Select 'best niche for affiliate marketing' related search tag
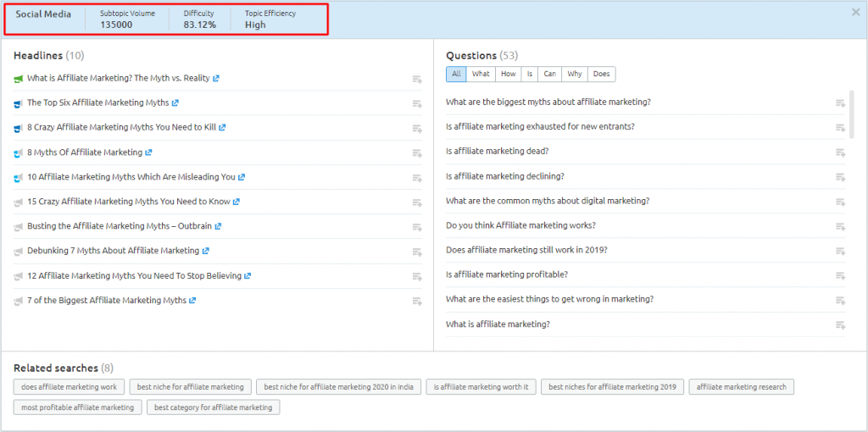 [x=191, y=386]
